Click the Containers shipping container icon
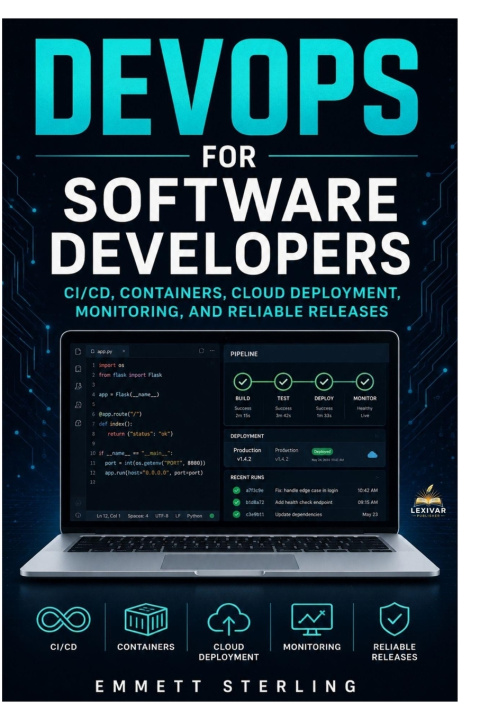This screenshot has width=480, height=720. click(146, 619)
